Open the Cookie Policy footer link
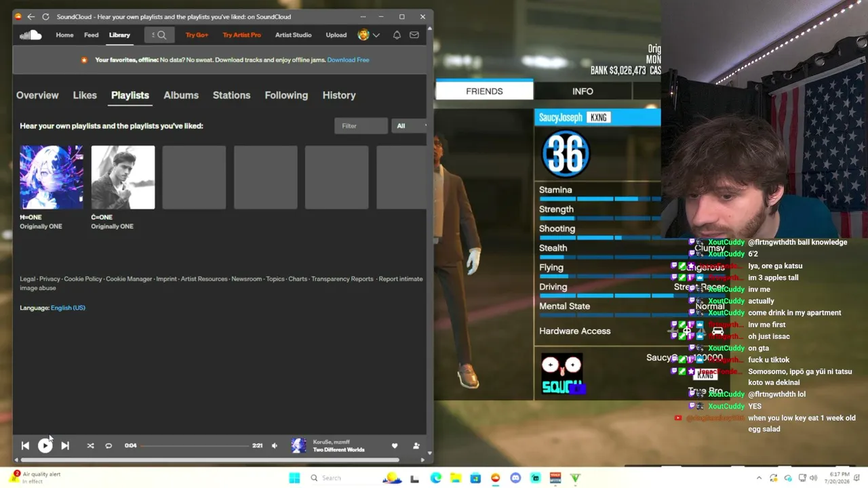 coord(83,279)
